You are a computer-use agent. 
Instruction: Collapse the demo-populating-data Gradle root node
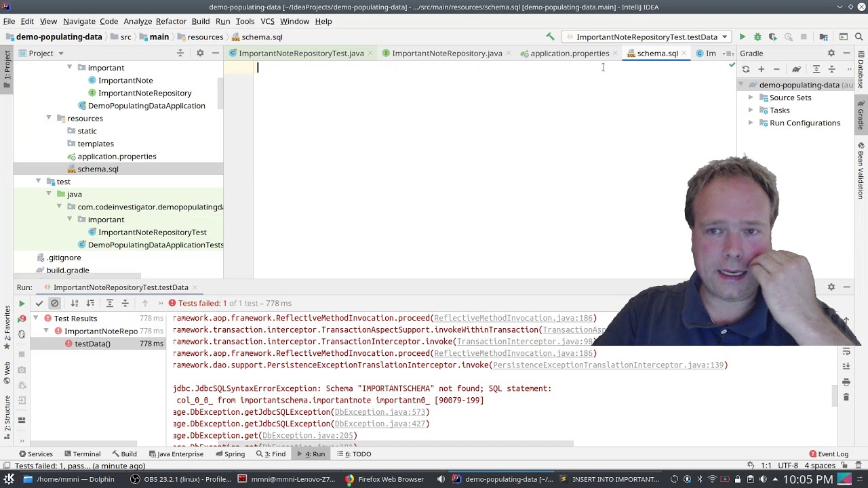point(741,85)
